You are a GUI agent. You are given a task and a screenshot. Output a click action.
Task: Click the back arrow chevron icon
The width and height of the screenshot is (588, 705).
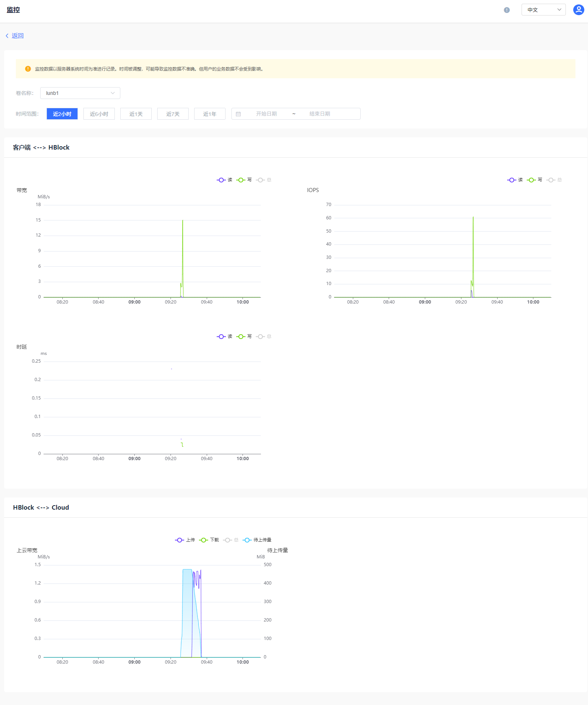coord(7,36)
